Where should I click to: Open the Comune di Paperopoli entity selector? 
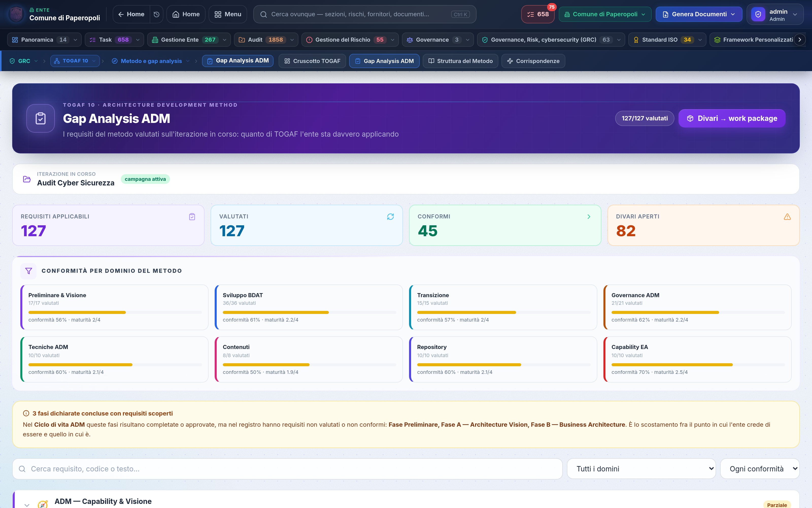(605, 14)
